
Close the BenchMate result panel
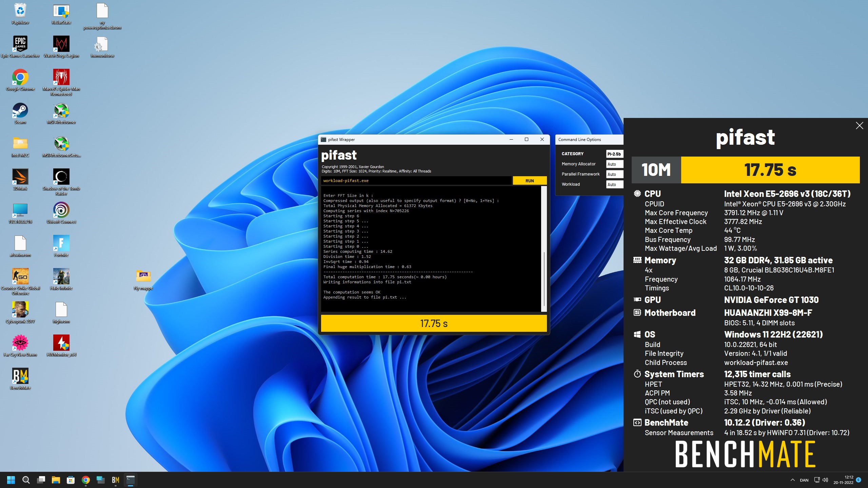(x=859, y=126)
